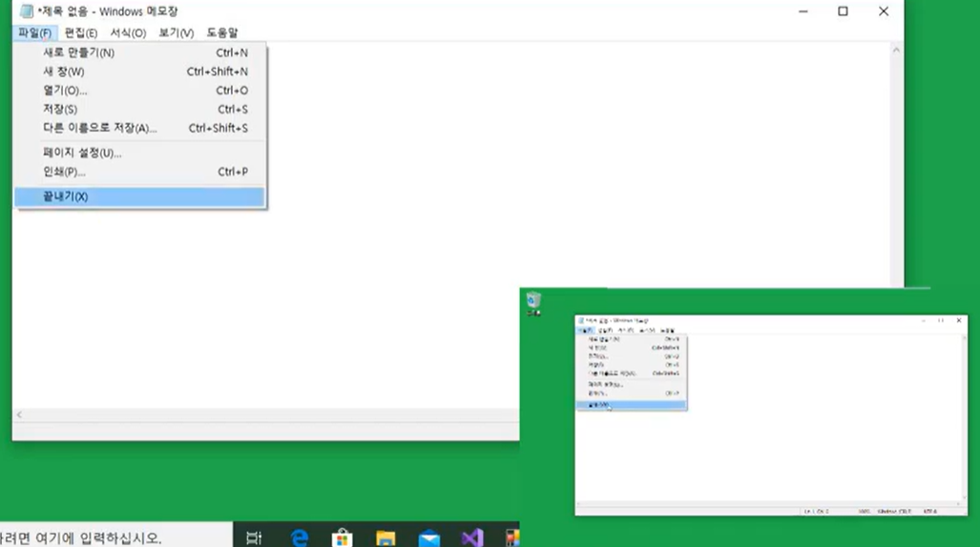The image size is (980, 547).
Task: Open Task View from the taskbar
Action: click(254, 537)
